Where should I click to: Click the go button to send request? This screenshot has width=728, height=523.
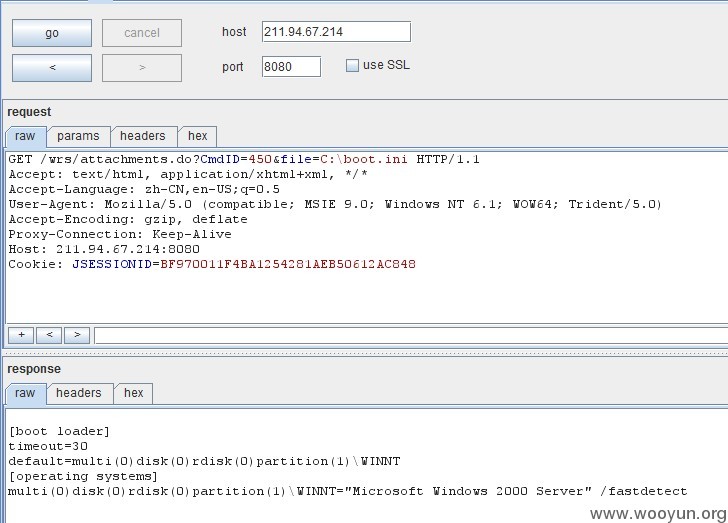(52, 33)
